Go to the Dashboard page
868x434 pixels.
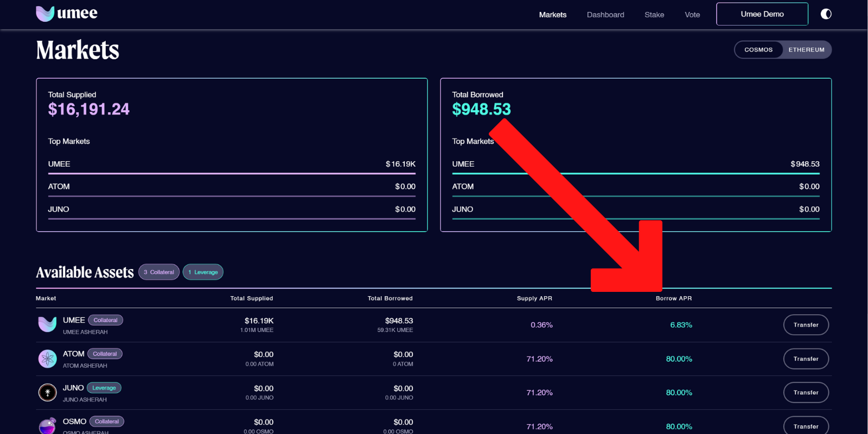pos(605,15)
